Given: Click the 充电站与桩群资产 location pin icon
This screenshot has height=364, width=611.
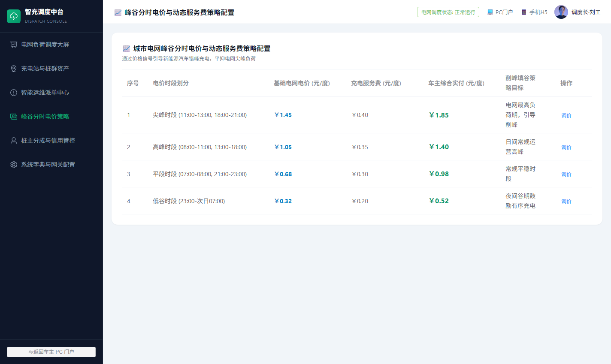Looking at the screenshot, I should click(14, 69).
